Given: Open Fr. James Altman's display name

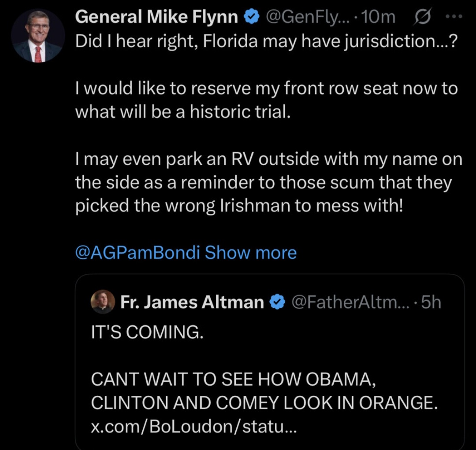Looking at the screenshot, I should click(192, 302).
